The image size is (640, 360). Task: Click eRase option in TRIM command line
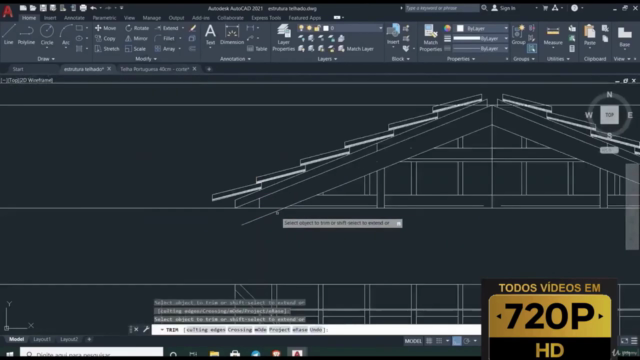(300, 329)
